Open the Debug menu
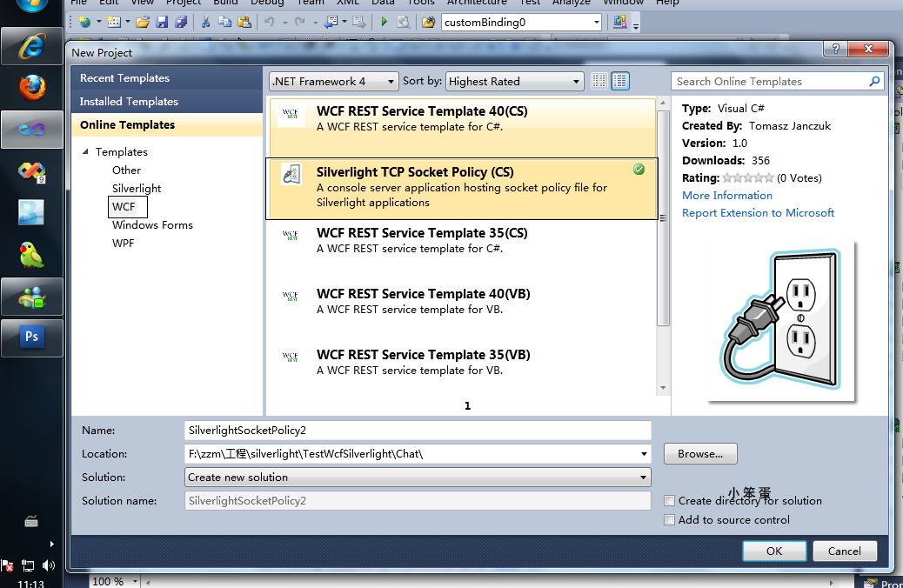This screenshot has height=588, width=903. (x=267, y=3)
